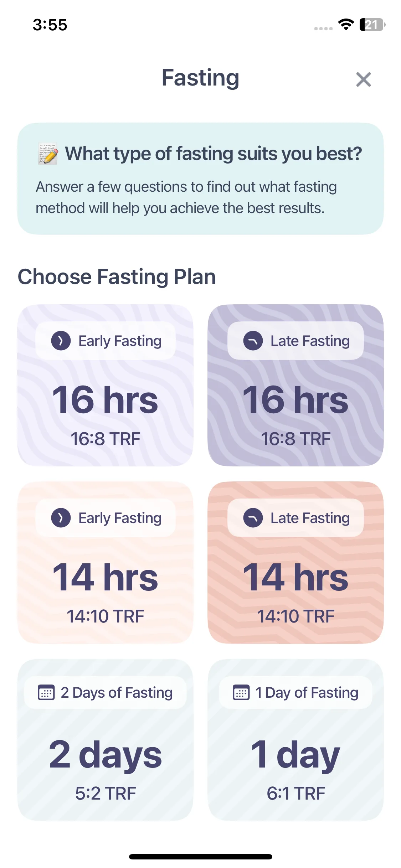
Task: Tap the Early Fasting icon on 16 hrs card
Action: (x=61, y=341)
